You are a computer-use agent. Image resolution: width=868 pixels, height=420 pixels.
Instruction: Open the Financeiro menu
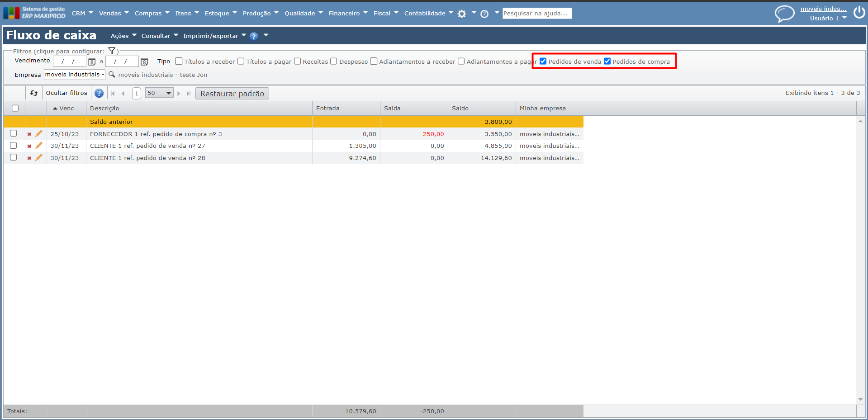[x=348, y=13]
